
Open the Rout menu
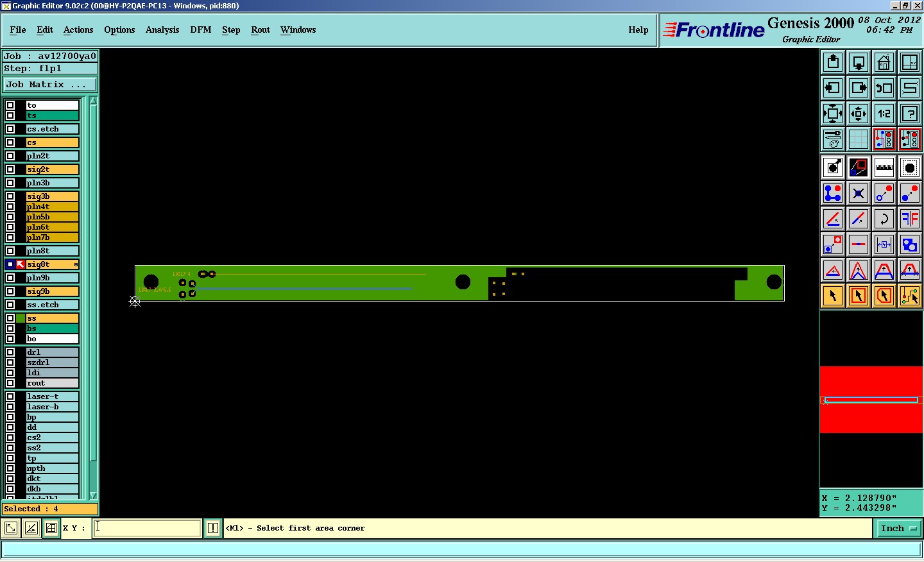pos(261,30)
